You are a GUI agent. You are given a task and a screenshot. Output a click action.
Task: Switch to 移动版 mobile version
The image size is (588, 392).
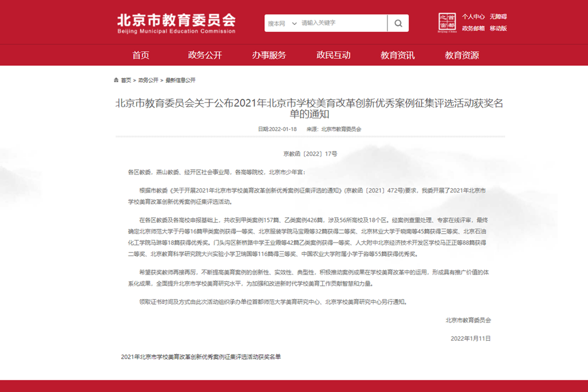coord(498,29)
